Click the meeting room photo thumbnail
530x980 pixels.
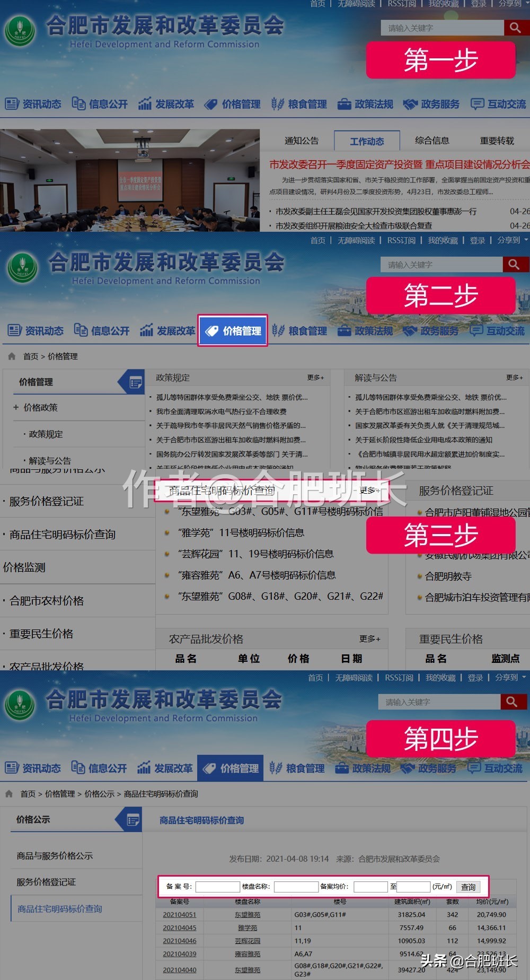pos(130,180)
